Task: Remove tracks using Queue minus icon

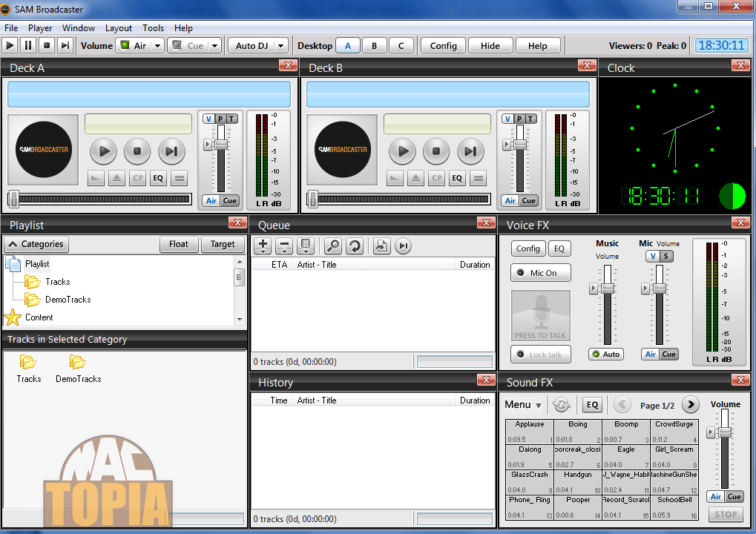Action: (284, 245)
